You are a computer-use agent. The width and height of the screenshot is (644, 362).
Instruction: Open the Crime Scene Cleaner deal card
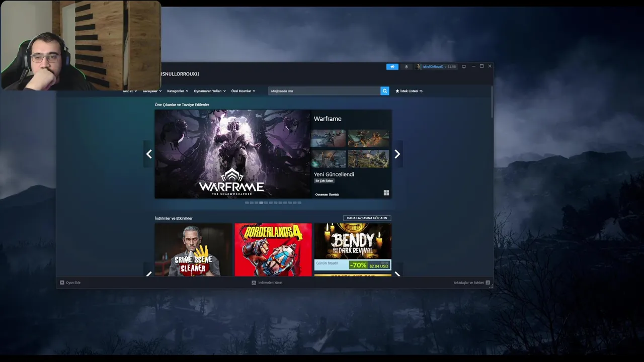(193, 249)
